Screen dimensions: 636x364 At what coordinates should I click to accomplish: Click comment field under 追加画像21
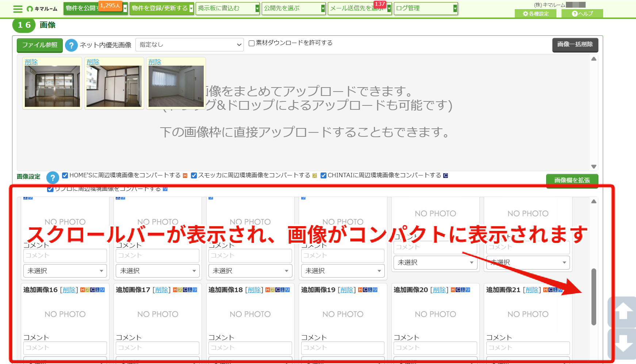pos(528,348)
